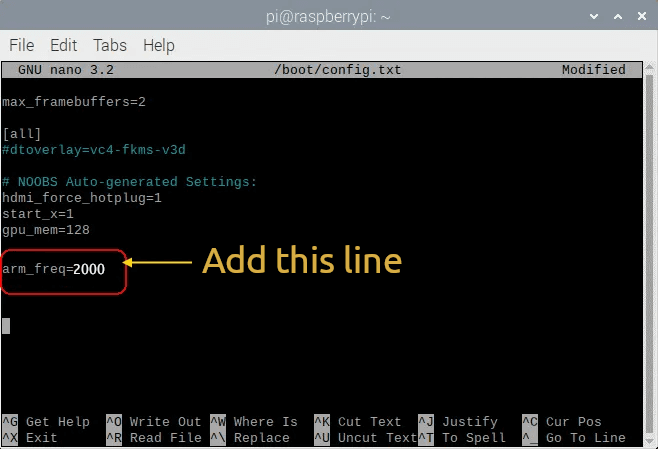The height and width of the screenshot is (449, 658).
Task: Click the Exit shortcut label
Action: click(x=42, y=438)
